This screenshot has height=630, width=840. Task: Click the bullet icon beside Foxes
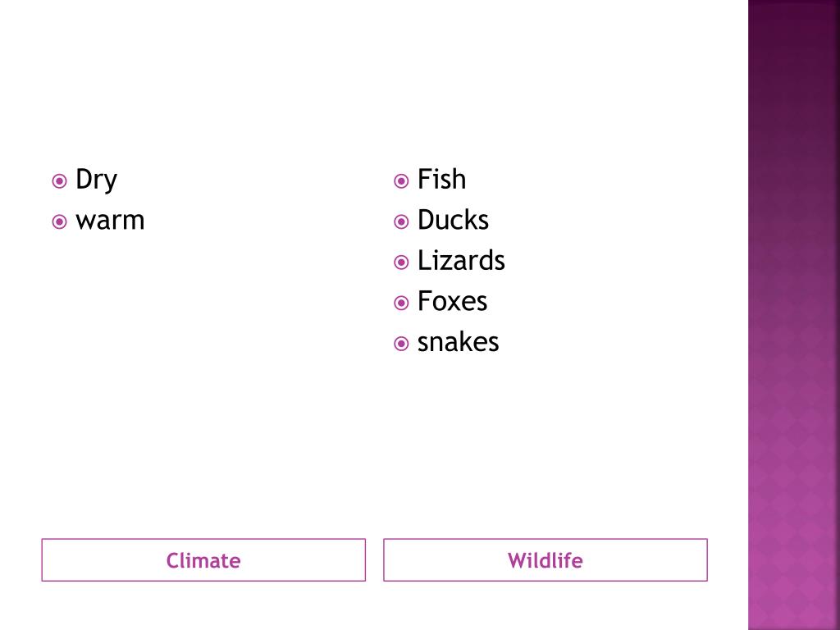coord(401,304)
